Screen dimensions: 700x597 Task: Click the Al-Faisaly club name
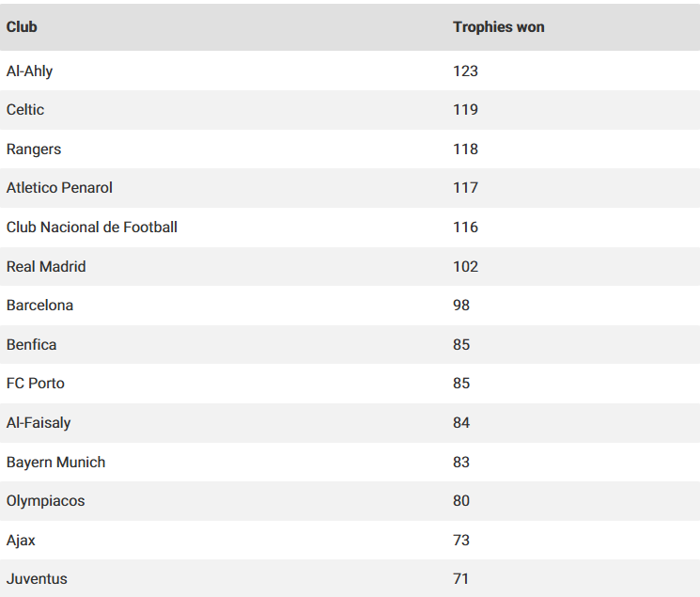[39, 423]
